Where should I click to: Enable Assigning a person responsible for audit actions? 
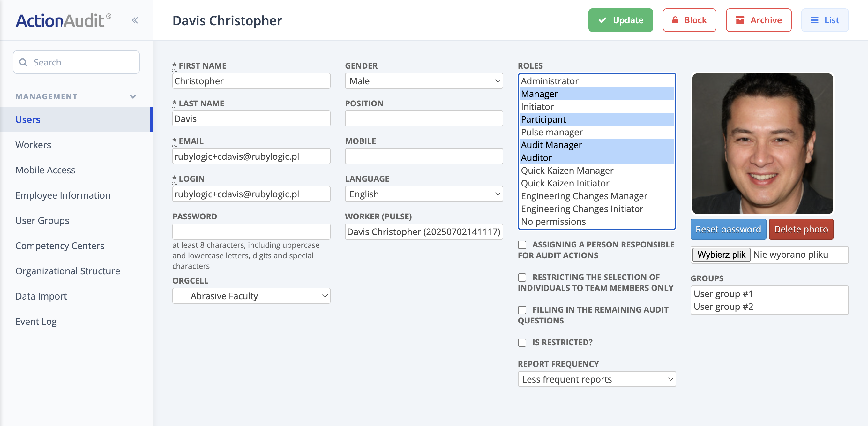[x=522, y=245]
